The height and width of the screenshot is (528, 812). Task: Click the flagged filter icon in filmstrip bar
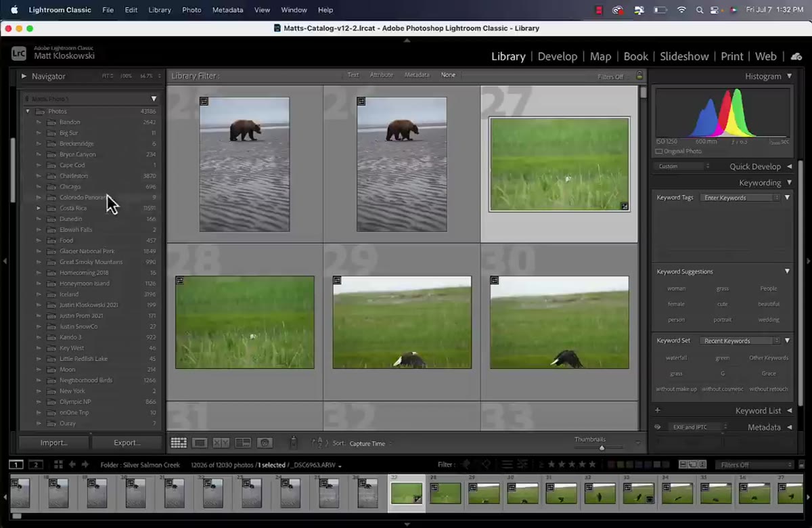tap(465, 464)
